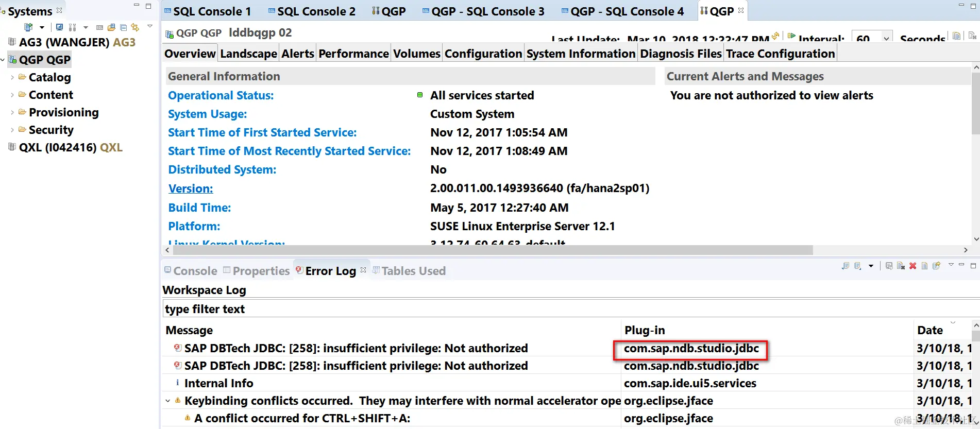The width and height of the screenshot is (980, 429).
Task: Click the SQL console icon in Systems toolbar
Action: pyautogui.click(x=99, y=27)
